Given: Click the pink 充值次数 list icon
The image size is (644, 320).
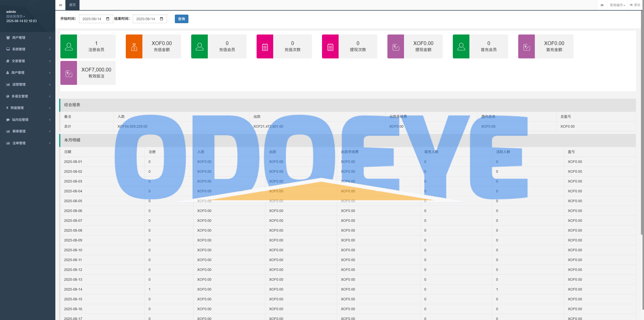Looking at the screenshot, I should (x=265, y=47).
